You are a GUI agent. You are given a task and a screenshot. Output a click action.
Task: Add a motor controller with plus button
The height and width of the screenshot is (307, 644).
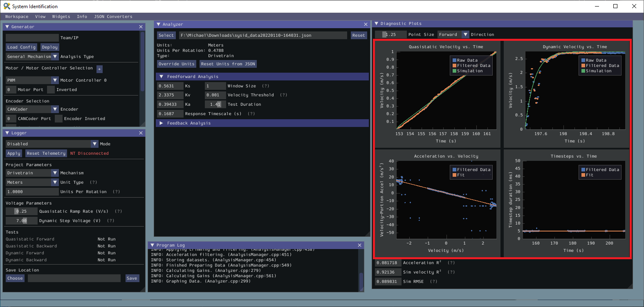tap(99, 69)
